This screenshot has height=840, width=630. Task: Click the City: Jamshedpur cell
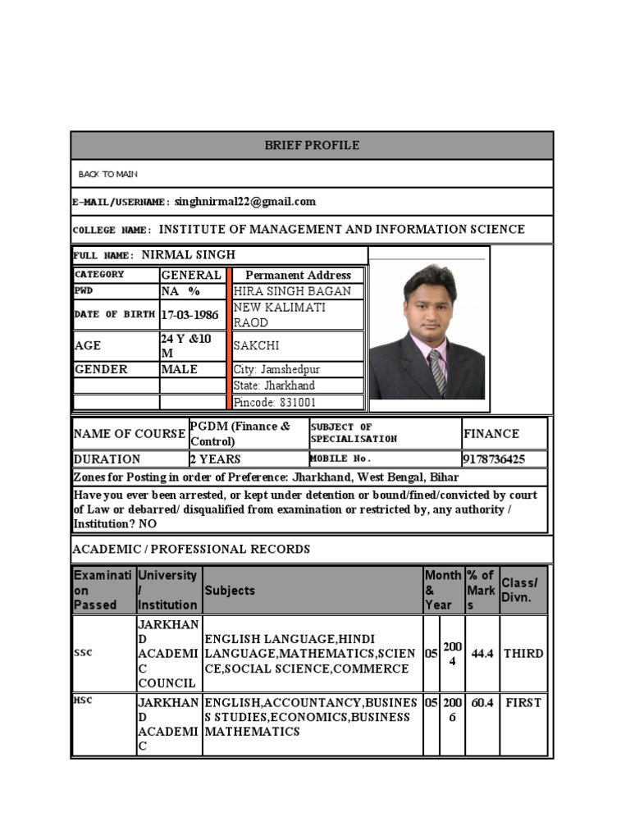coord(298,369)
